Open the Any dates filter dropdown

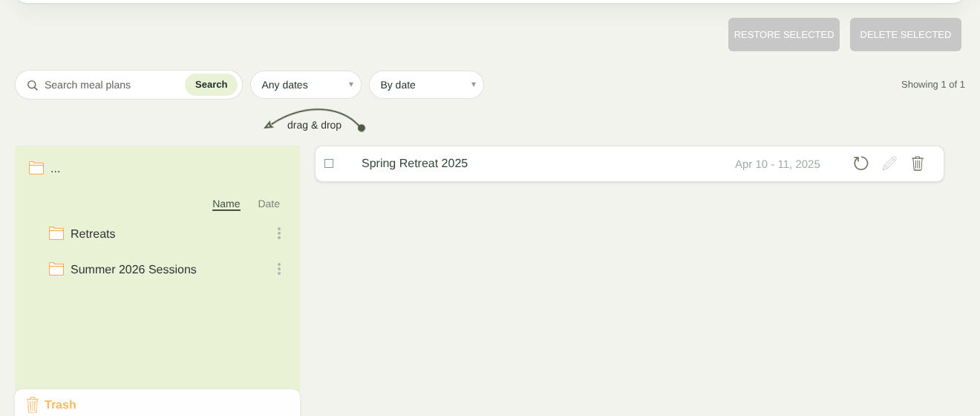pyautogui.click(x=306, y=85)
